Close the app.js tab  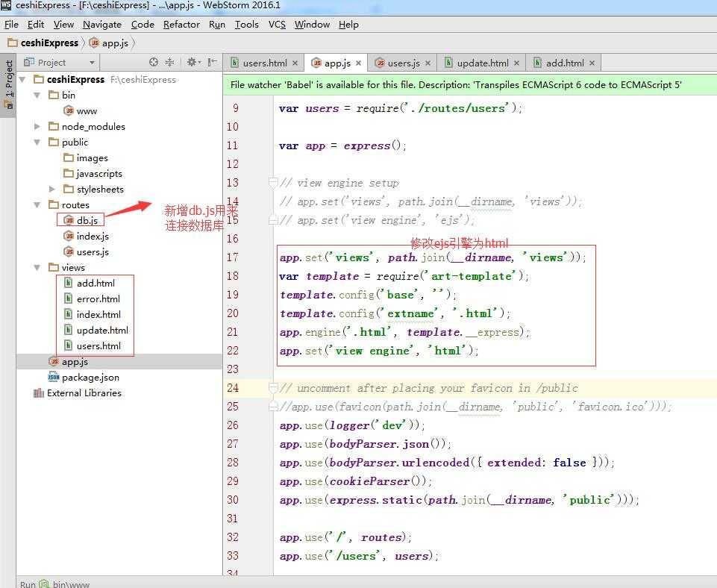[358, 63]
